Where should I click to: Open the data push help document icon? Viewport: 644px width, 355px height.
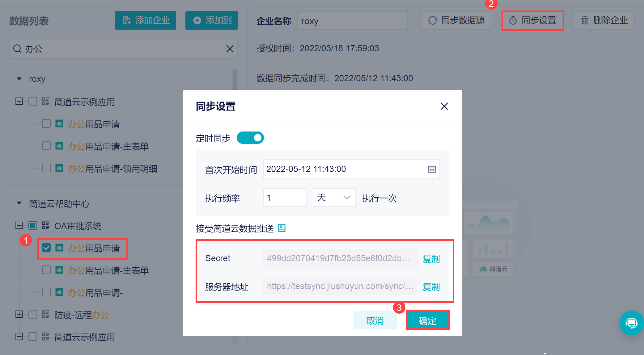coord(282,228)
